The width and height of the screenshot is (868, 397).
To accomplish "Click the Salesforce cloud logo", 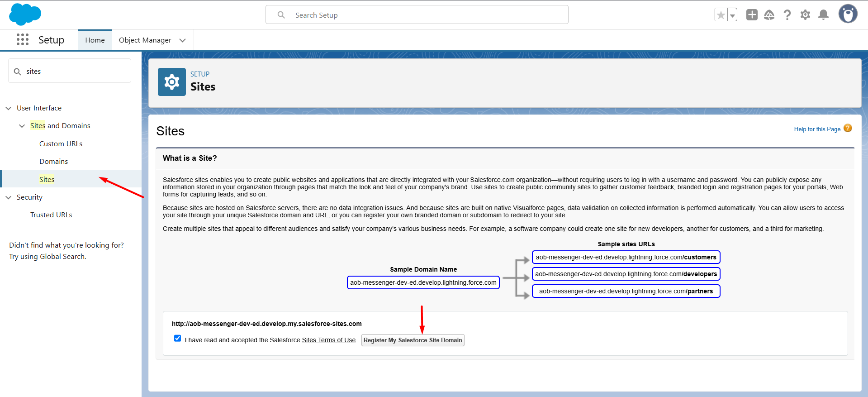I will pos(25,14).
